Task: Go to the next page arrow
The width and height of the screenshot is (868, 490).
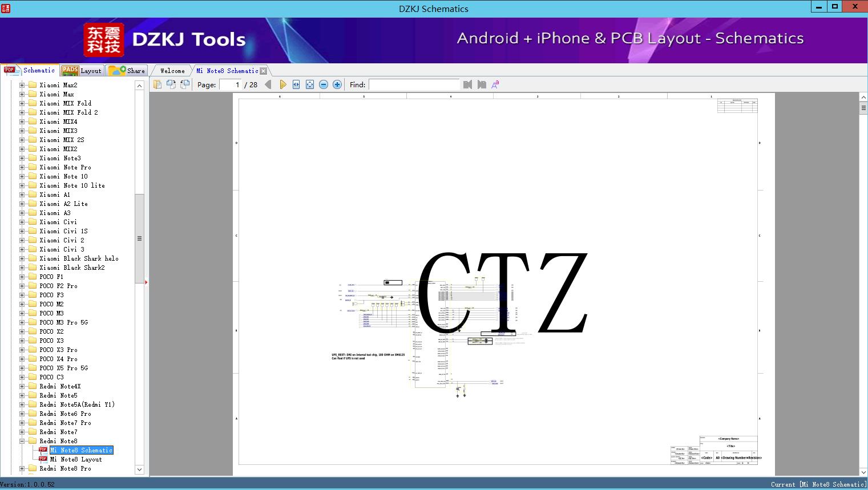Action: 282,84
